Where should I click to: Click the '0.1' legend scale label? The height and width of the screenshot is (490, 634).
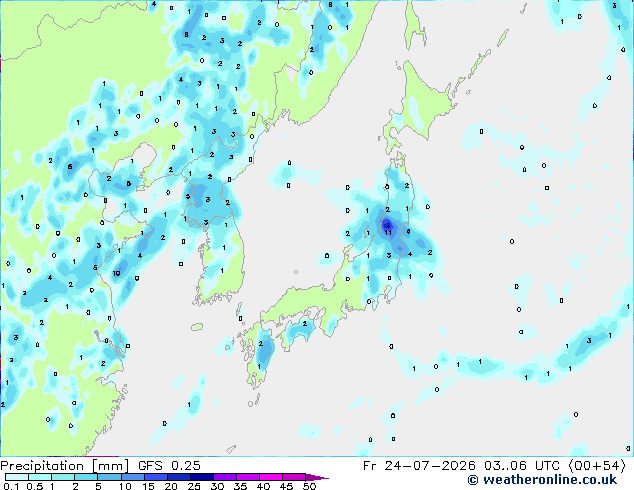tap(11, 486)
